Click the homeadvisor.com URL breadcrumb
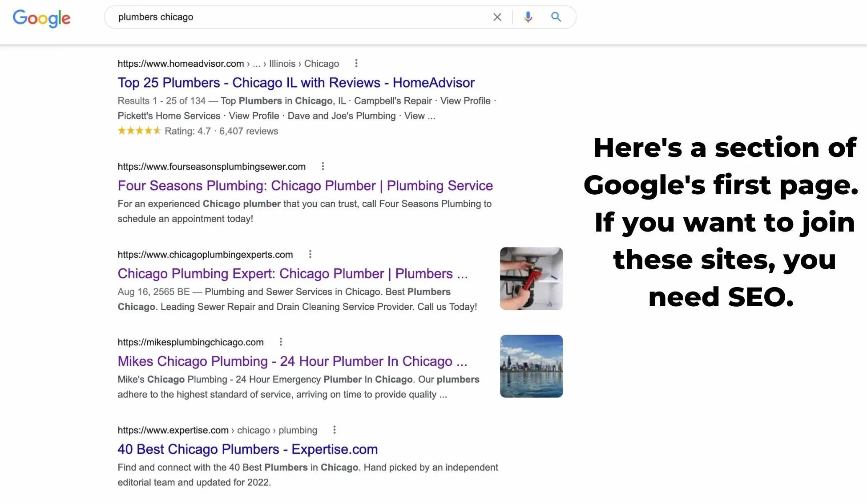Image resolution: width=867 pixels, height=504 pixels. (181, 64)
